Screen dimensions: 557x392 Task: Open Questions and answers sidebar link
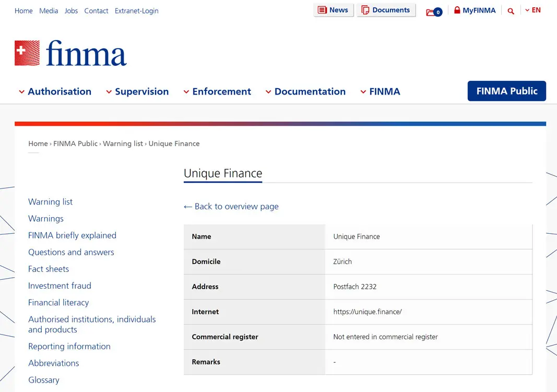point(71,252)
